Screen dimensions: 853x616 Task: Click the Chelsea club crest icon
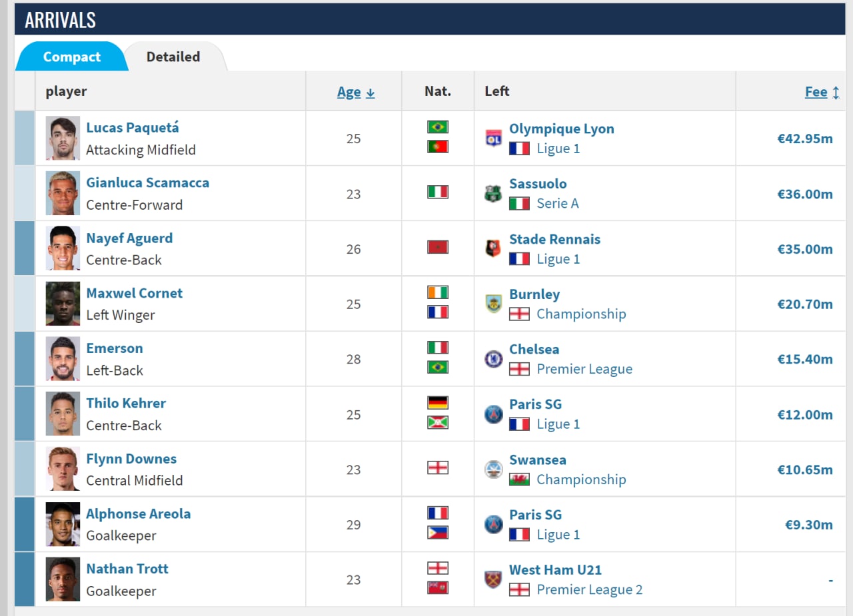tap(493, 359)
